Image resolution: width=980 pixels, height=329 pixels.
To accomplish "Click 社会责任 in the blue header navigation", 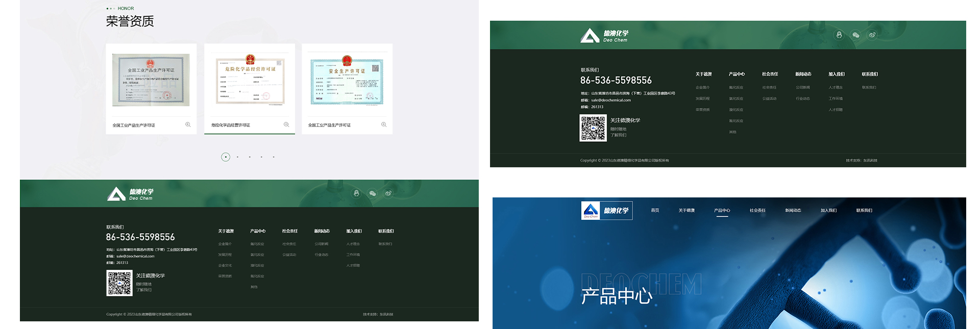I will click(757, 210).
